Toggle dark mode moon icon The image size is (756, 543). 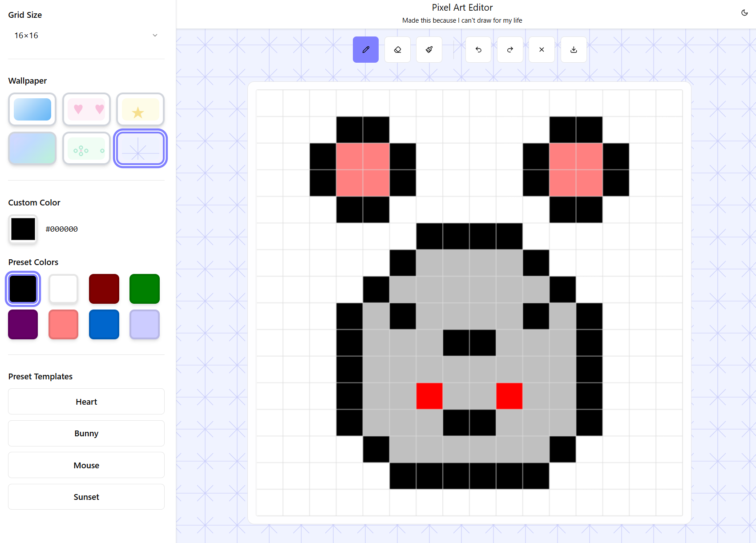[x=744, y=12]
